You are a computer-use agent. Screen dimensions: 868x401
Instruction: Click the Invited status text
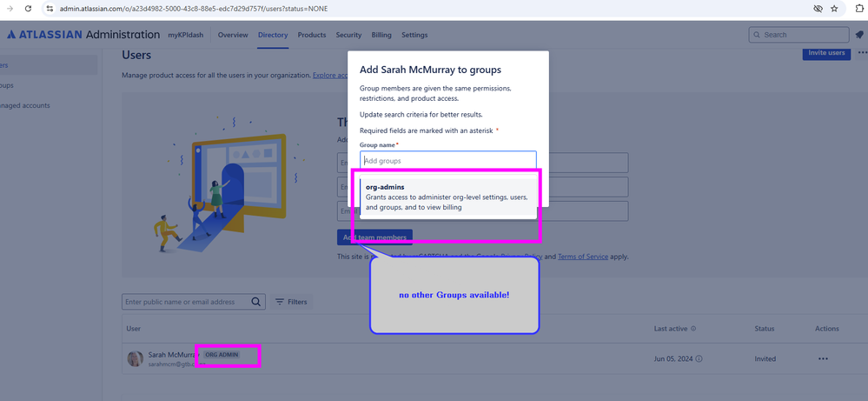(765, 359)
